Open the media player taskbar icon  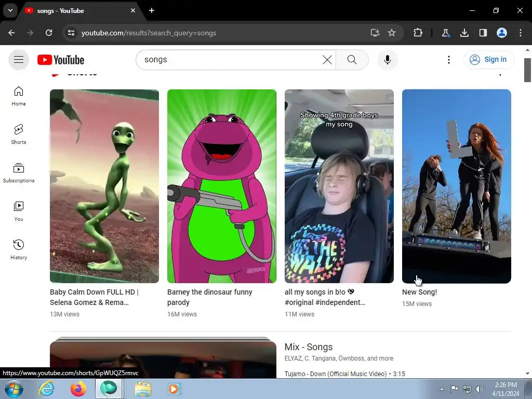tap(175, 389)
